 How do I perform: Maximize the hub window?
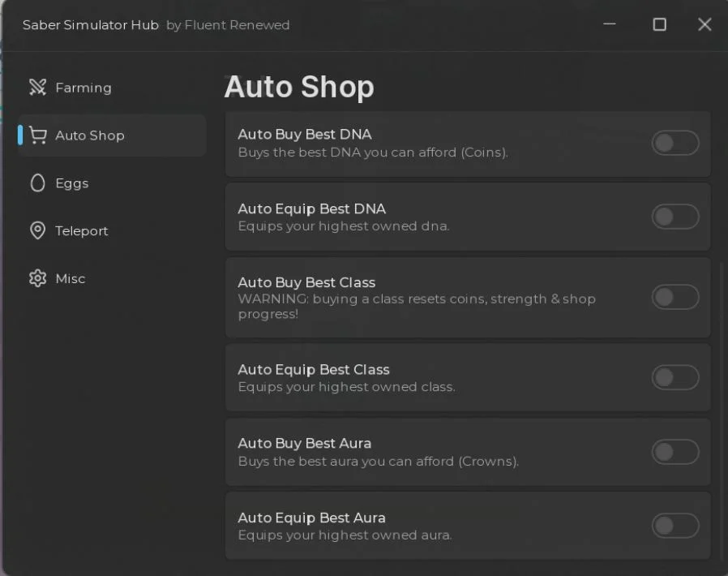[659, 24]
